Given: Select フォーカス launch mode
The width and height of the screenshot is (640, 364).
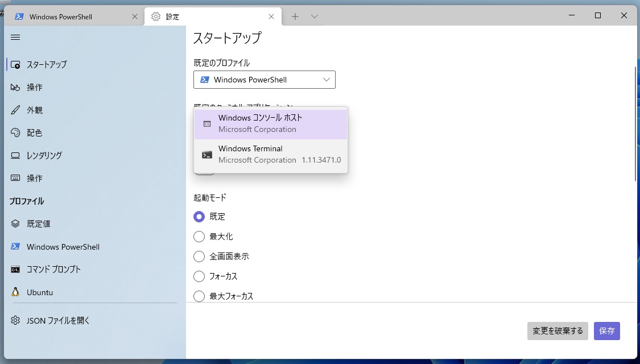Looking at the screenshot, I should (x=216, y=276).
